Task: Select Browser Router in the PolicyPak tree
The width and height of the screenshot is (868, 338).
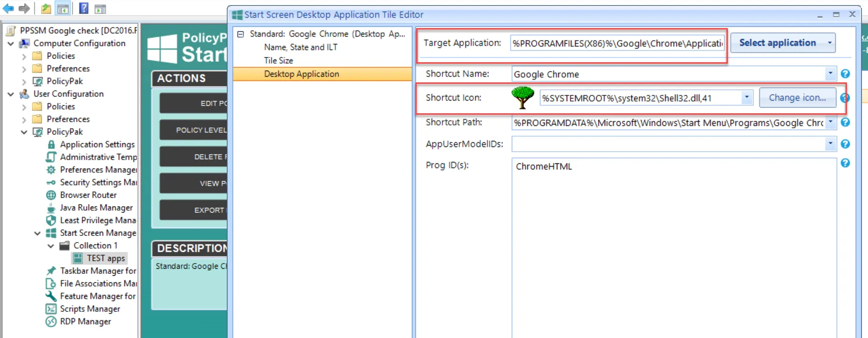Action: [x=88, y=195]
